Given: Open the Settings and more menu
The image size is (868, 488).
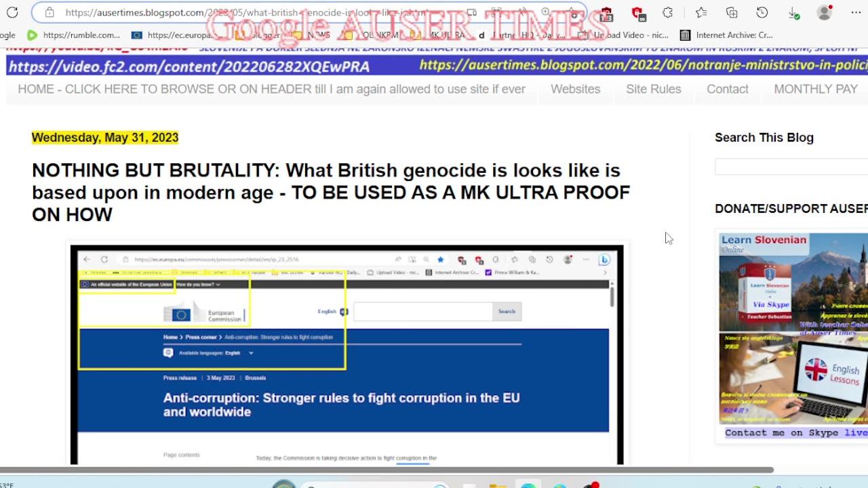Looking at the screenshot, I should (856, 12).
